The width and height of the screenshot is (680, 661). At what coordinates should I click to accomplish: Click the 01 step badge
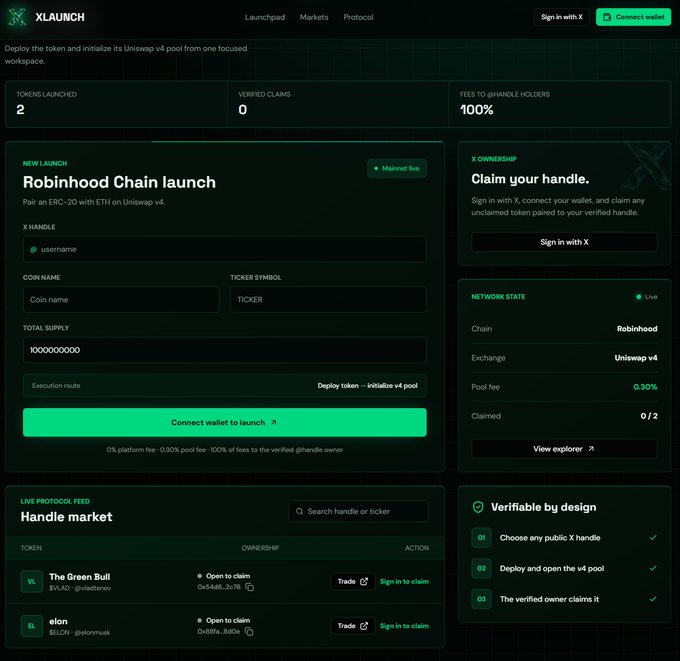click(481, 537)
